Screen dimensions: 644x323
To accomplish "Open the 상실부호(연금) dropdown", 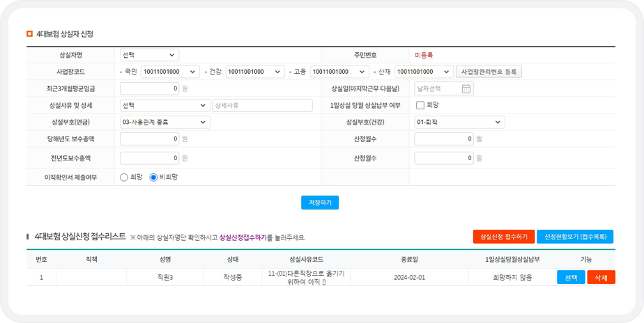I will click(165, 123).
